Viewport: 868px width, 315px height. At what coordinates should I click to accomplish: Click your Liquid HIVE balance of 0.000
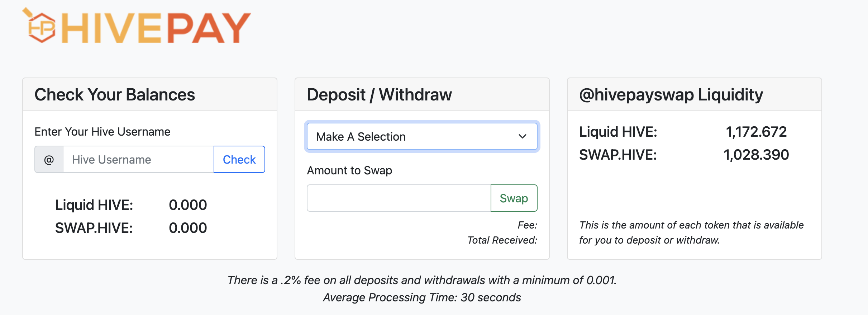[188, 205]
